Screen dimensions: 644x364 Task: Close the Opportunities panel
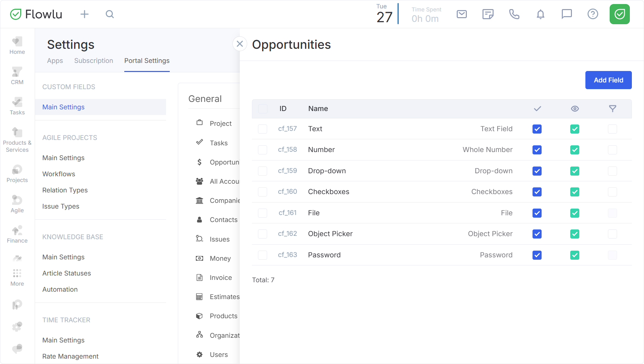click(x=240, y=44)
